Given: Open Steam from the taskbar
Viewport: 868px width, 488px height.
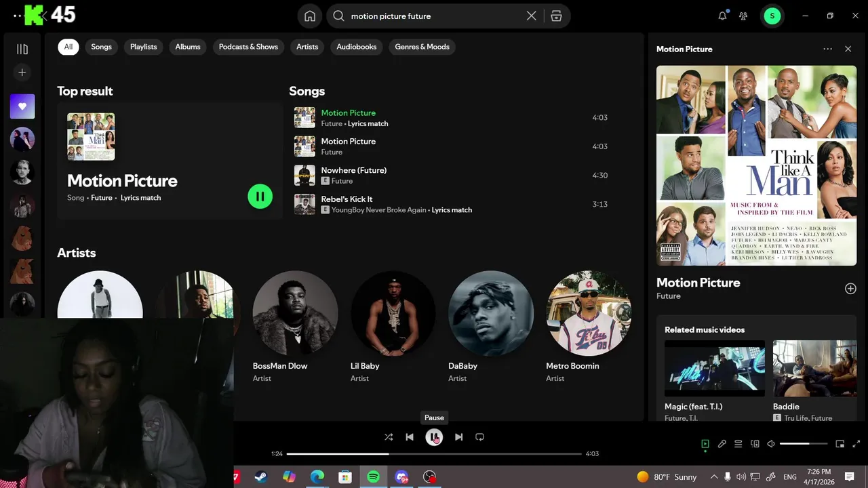Looking at the screenshot, I should pos(261,477).
